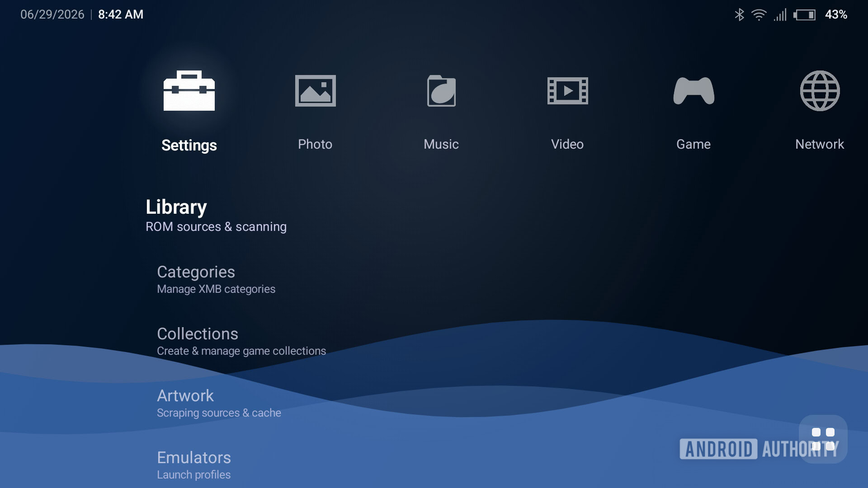Open the Network globe icon
This screenshot has height=488, width=868.
coord(820,91)
